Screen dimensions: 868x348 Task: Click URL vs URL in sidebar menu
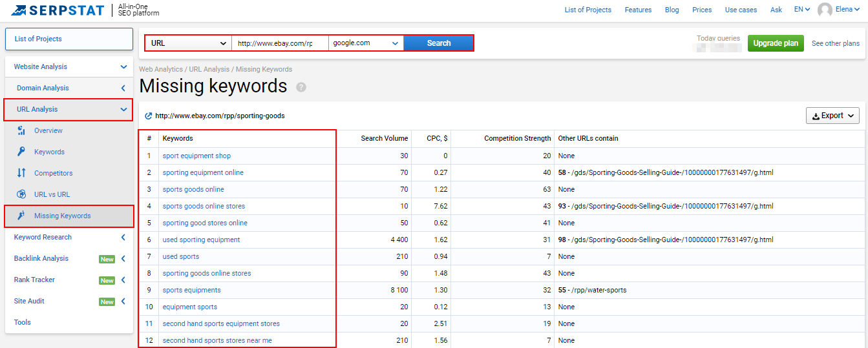(x=52, y=194)
